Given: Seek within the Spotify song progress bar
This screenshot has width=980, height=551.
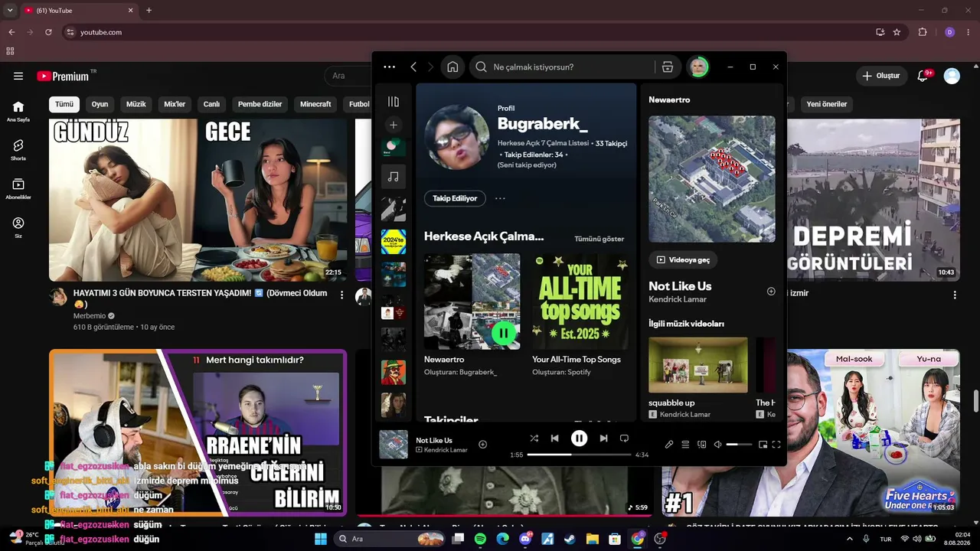Looking at the screenshot, I should pyautogui.click(x=579, y=455).
